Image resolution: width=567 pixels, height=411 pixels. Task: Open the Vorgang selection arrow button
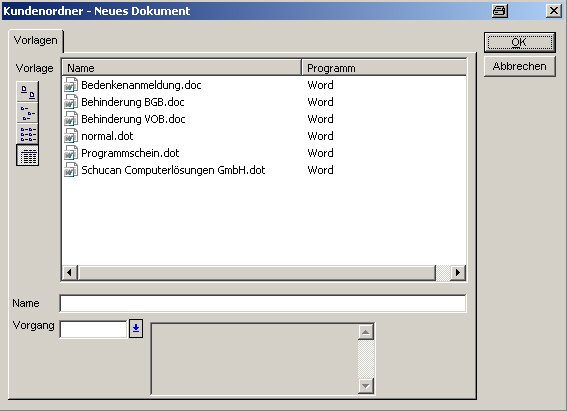(x=136, y=328)
